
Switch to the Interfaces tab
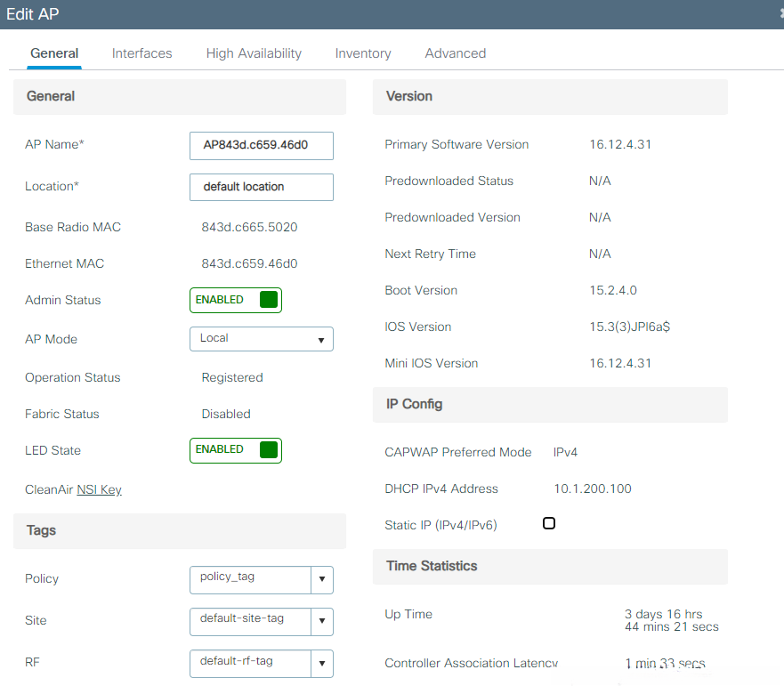click(x=141, y=53)
